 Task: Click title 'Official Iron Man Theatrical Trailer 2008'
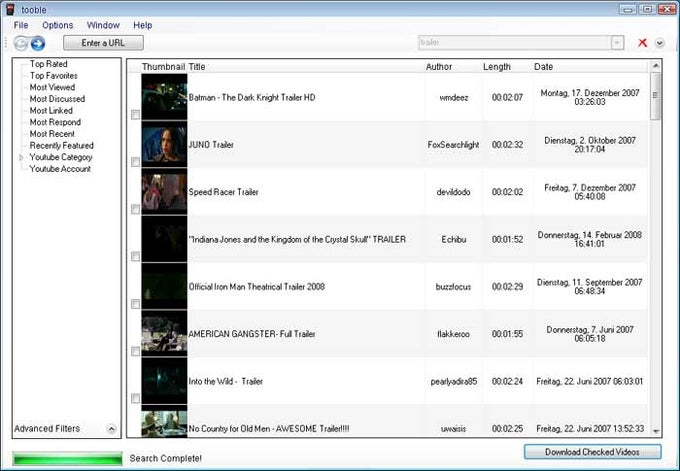pos(256,286)
